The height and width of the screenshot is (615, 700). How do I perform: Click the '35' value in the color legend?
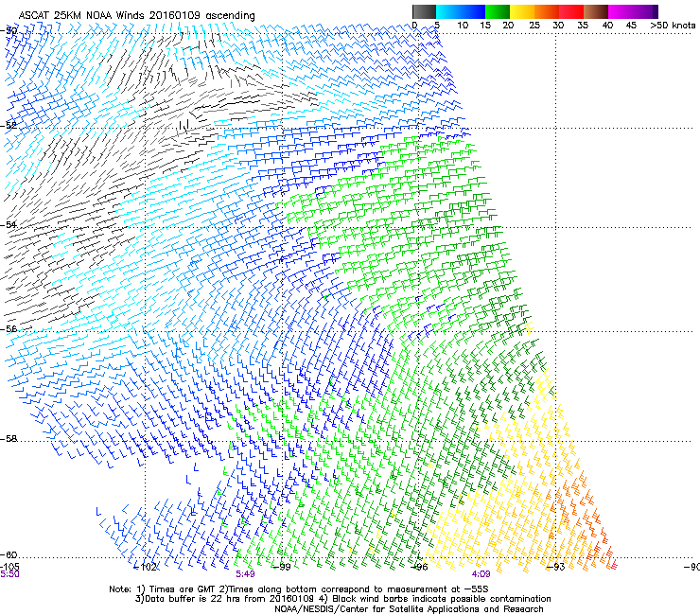[583, 26]
